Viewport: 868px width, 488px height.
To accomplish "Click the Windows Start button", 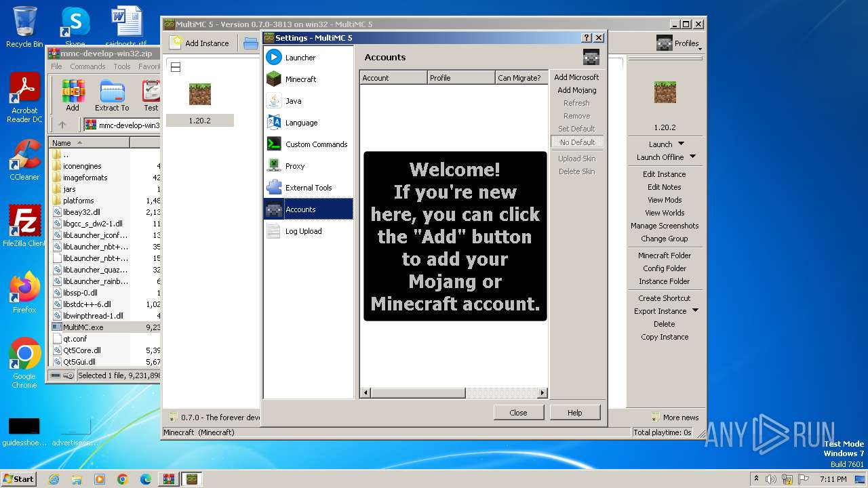I will 18,479.
